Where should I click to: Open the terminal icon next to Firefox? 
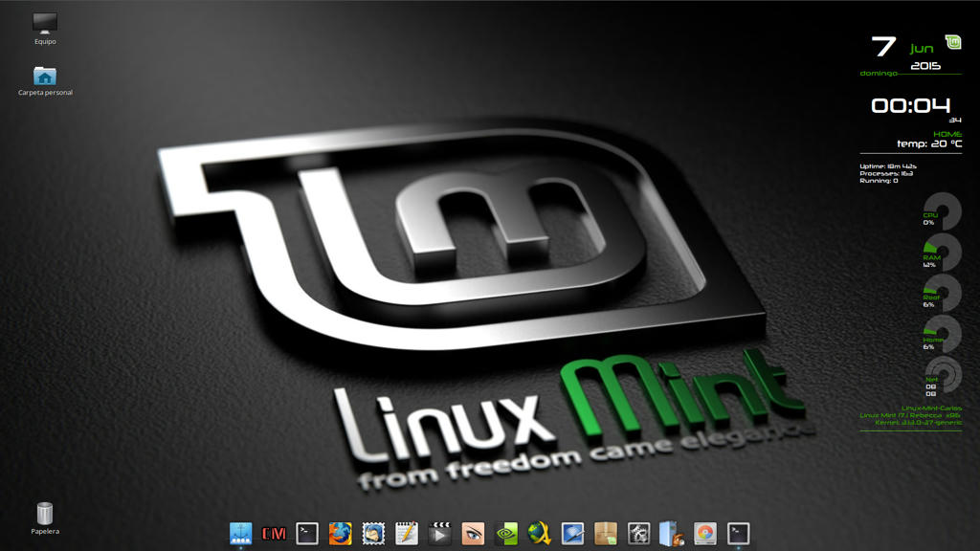pyautogui.click(x=307, y=534)
